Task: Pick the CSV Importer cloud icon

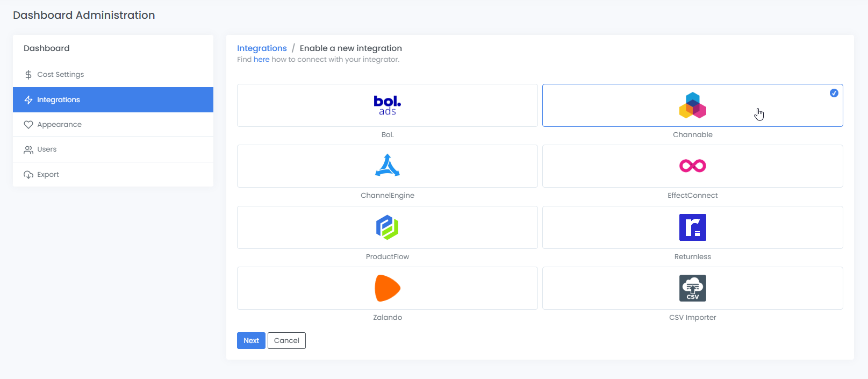Action: 693,288
